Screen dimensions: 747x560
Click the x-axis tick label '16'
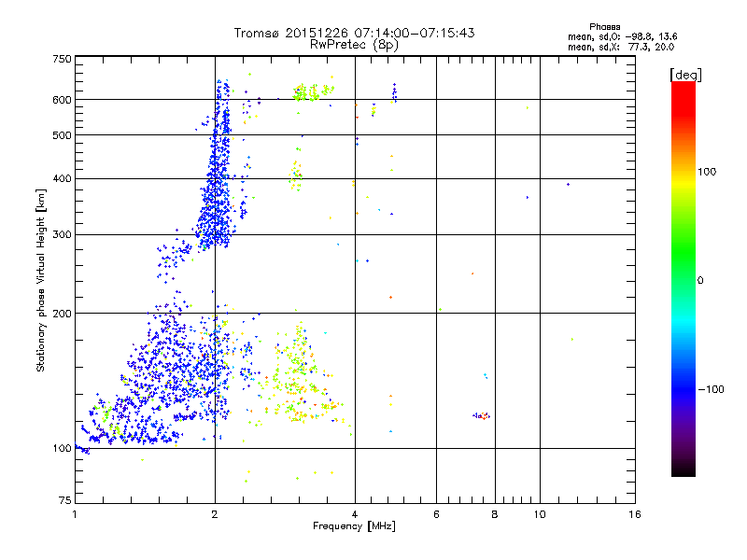[x=635, y=514]
